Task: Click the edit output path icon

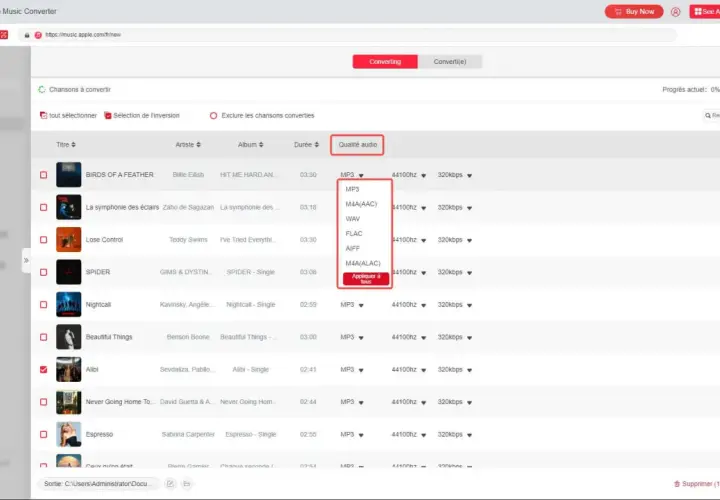Action: 170,483
